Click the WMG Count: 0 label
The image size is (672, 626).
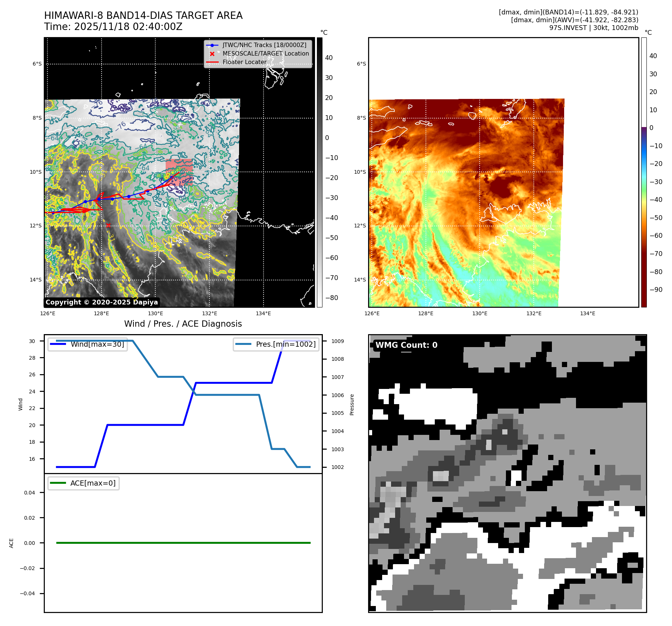point(406,345)
